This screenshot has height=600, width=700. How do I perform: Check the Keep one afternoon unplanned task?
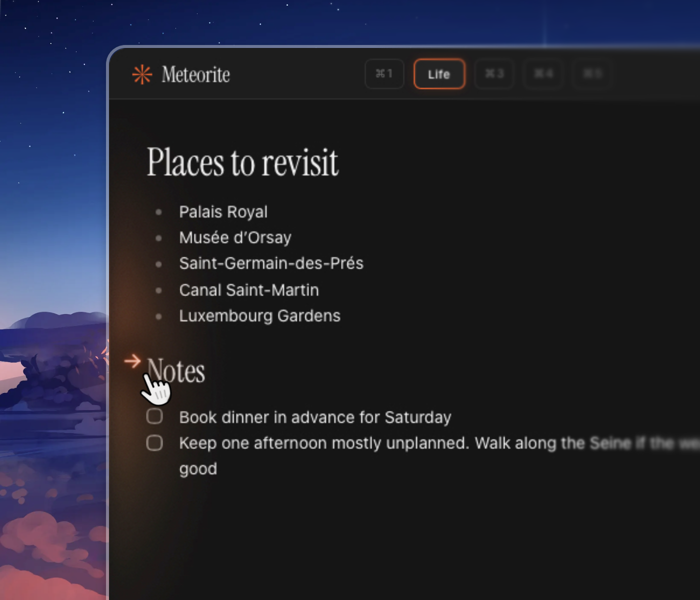tap(154, 442)
